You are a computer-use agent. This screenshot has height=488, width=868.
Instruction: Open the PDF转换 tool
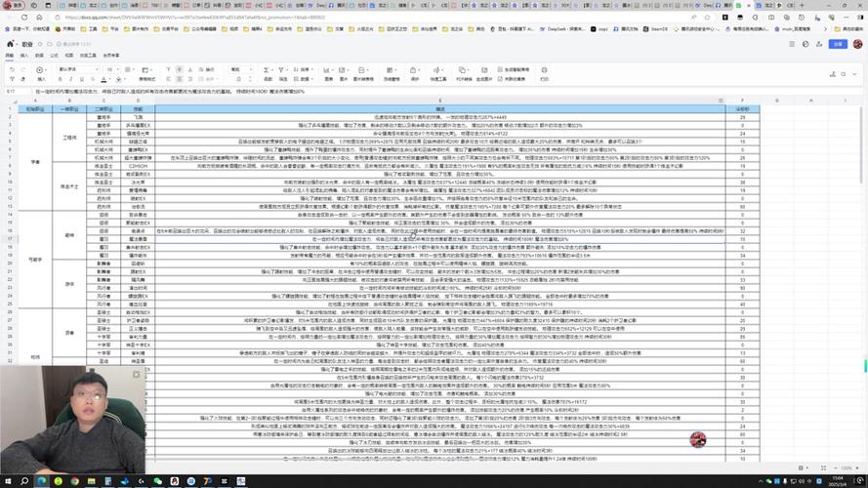[x=465, y=72]
